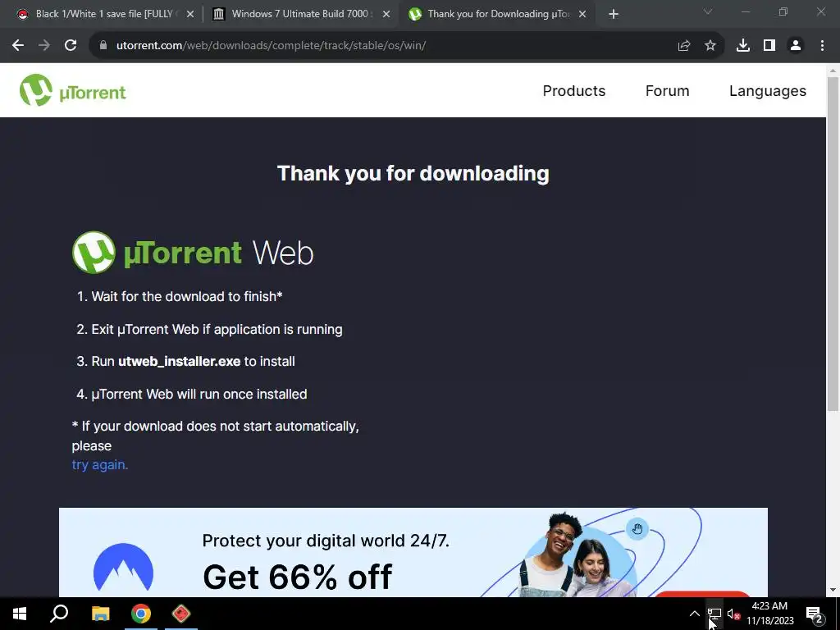This screenshot has height=630, width=840.
Task: Open the Products menu
Action: pos(573,91)
